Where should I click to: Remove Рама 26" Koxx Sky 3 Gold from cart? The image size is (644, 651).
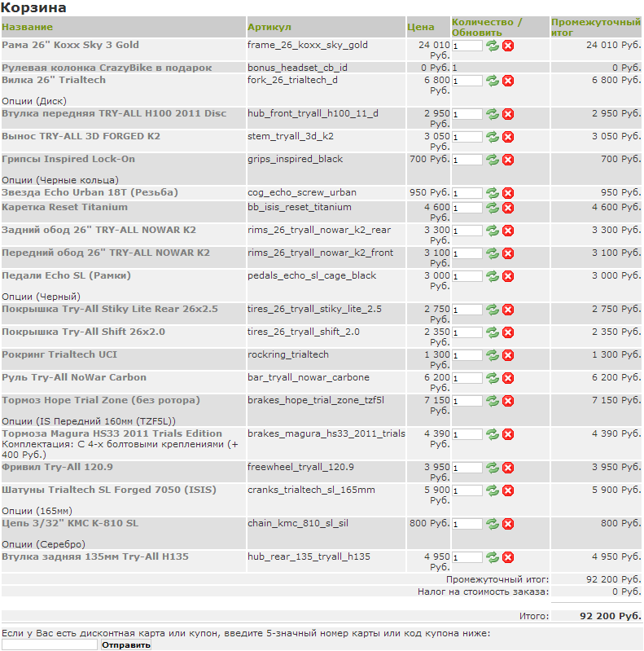[508, 46]
